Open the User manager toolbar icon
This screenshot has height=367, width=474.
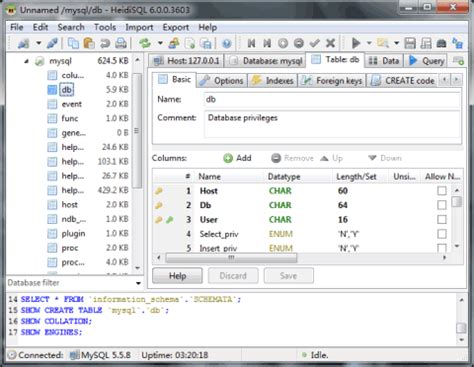point(174,43)
